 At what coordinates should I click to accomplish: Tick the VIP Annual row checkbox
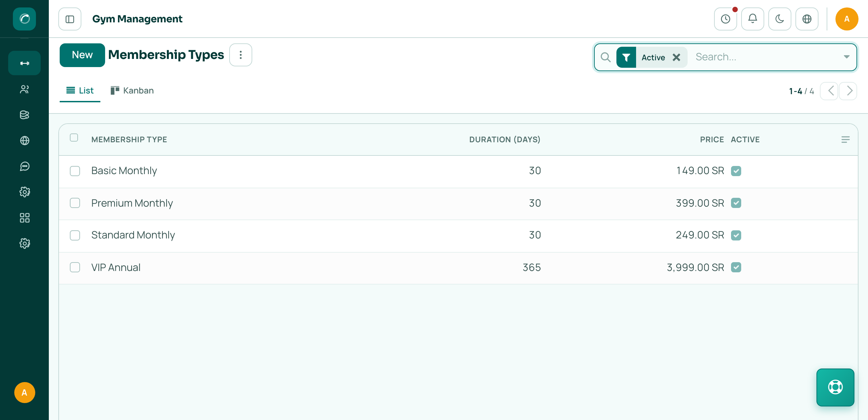pyautogui.click(x=75, y=267)
